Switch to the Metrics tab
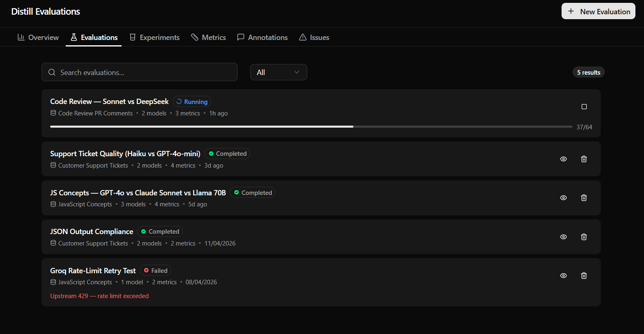Screen dimensions: 644x334 208,38
